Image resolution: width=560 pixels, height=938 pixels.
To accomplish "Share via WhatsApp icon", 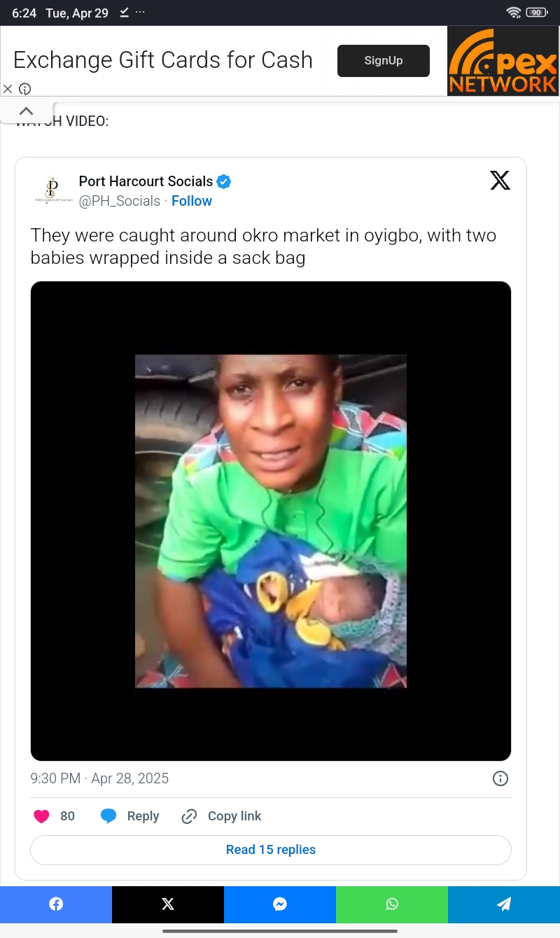I will (x=392, y=904).
